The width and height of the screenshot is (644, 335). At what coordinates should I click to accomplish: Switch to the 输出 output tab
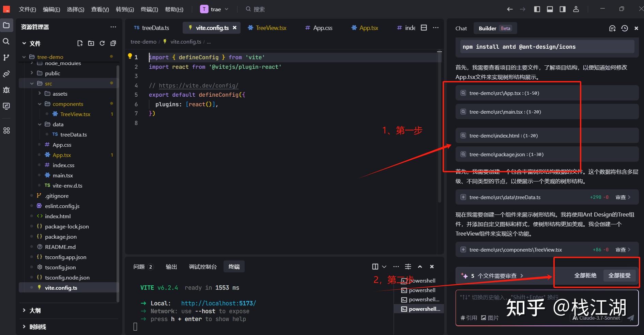click(x=171, y=267)
